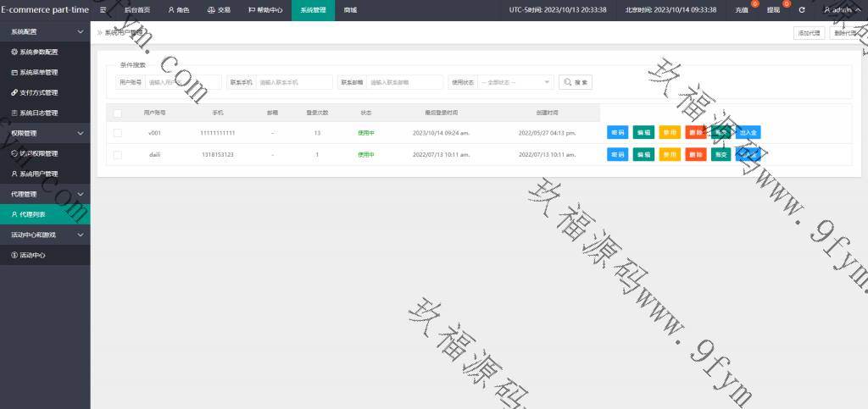Switch to the 交易 top navigation tab
The height and width of the screenshot is (409, 868).
(x=219, y=10)
